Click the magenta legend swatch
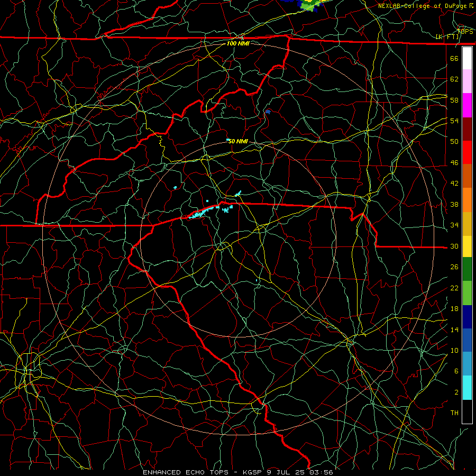 (467, 105)
